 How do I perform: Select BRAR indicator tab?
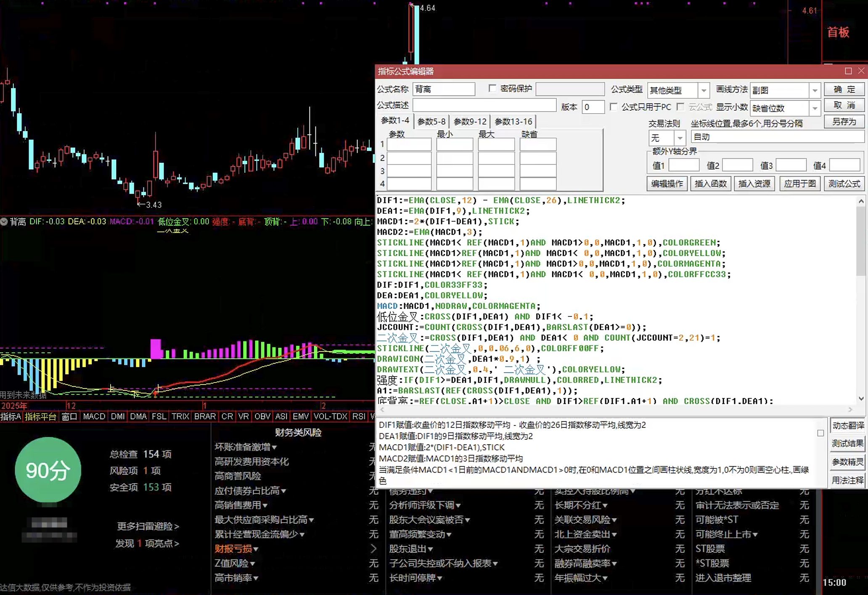point(204,417)
